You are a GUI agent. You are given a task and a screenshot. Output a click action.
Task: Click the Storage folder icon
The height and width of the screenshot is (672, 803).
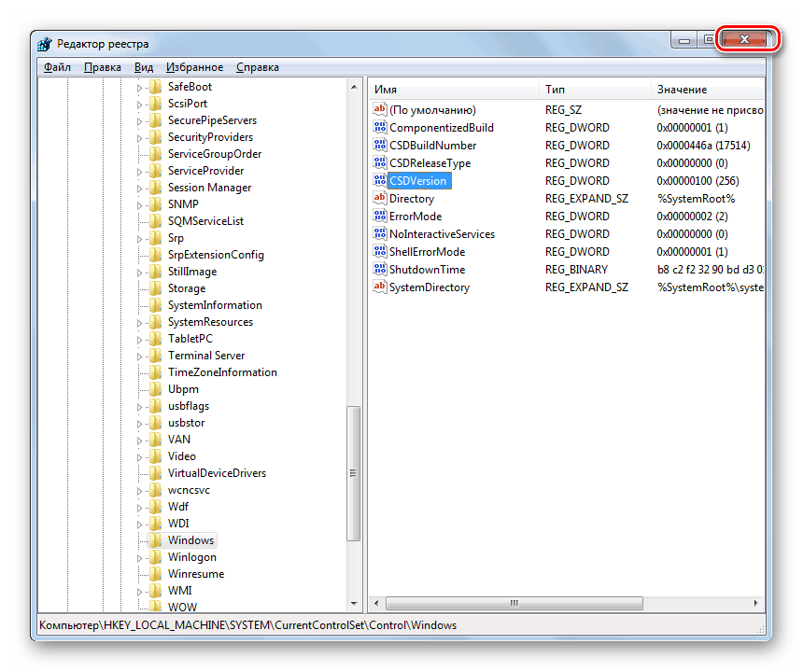click(156, 288)
